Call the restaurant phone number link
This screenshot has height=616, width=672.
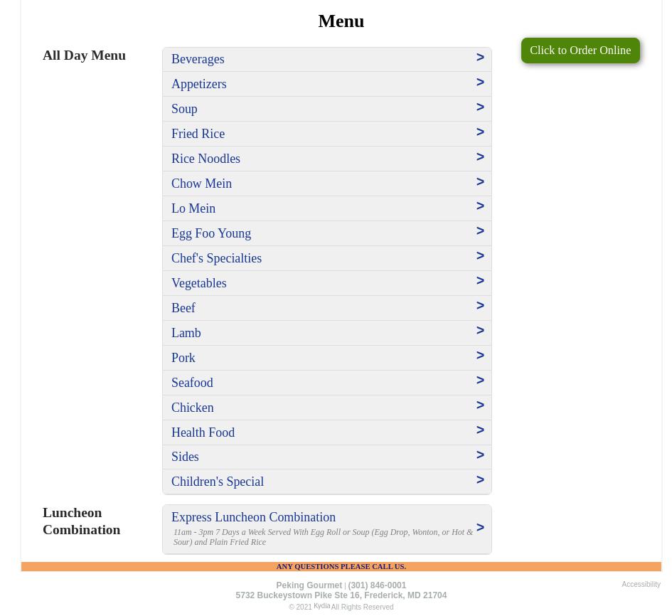point(377,585)
